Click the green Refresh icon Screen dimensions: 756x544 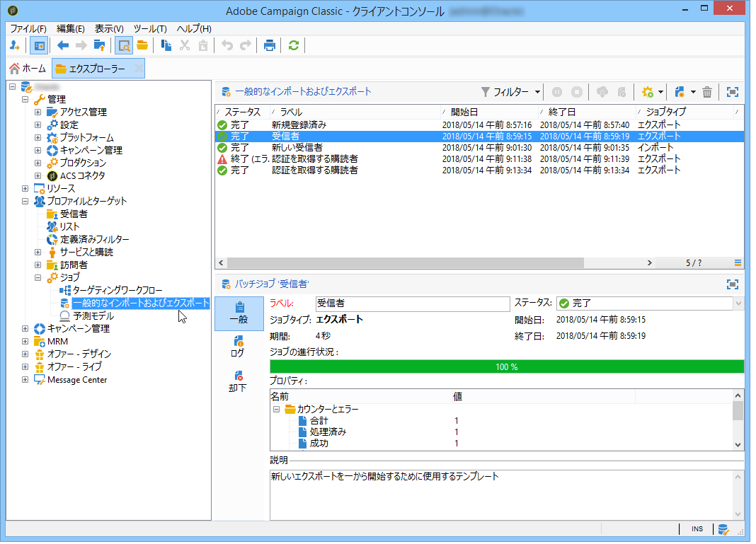click(294, 46)
